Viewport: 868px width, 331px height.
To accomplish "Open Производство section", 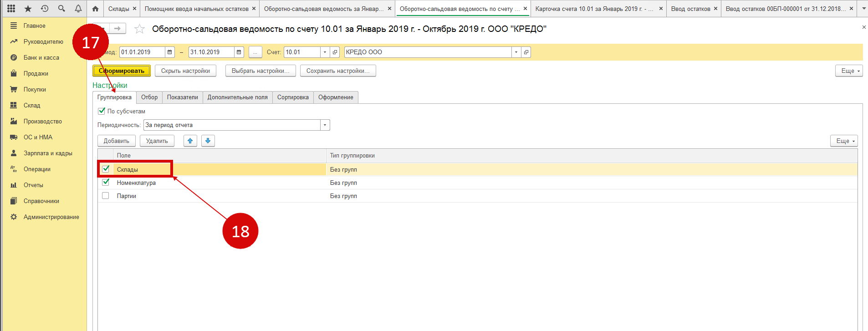I will [x=43, y=122].
